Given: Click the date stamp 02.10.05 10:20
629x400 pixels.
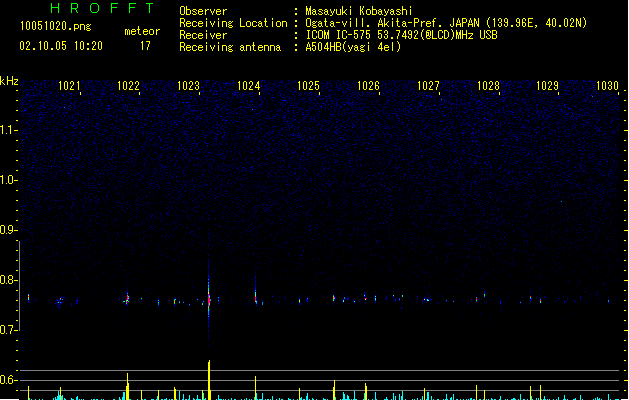Looking at the screenshot, I should pyautogui.click(x=61, y=46).
